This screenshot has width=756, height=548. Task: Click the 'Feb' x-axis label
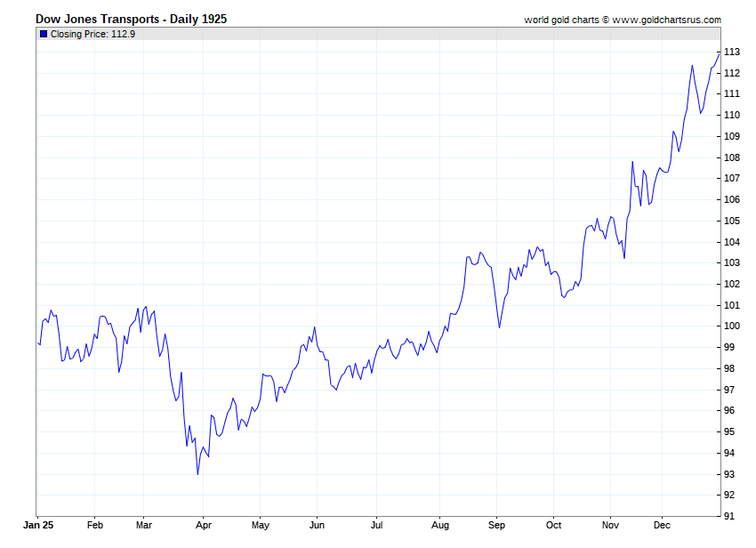pos(95,525)
